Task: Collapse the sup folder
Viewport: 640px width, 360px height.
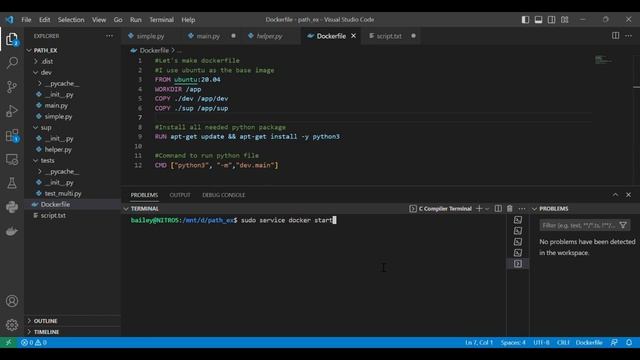Action: [x=36, y=127]
